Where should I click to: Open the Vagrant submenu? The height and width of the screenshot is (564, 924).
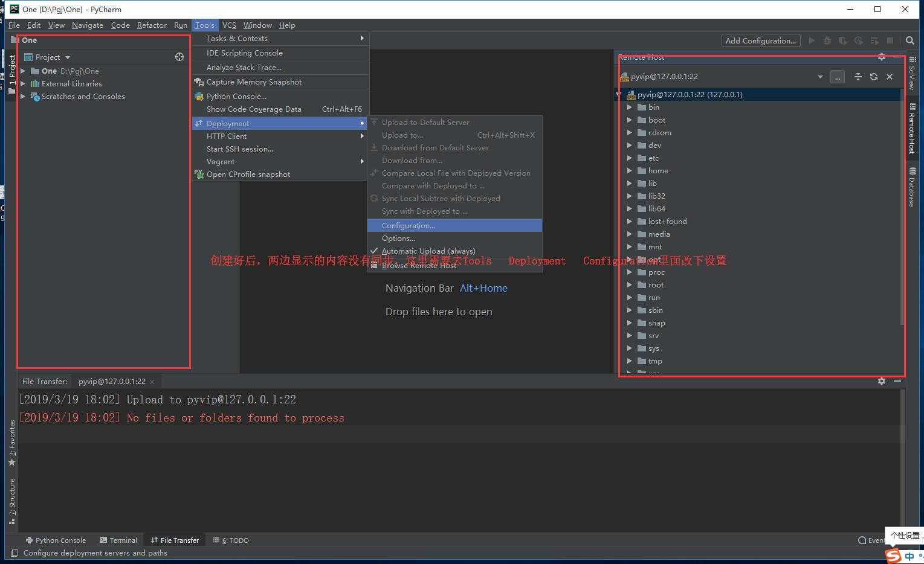pos(280,161)
